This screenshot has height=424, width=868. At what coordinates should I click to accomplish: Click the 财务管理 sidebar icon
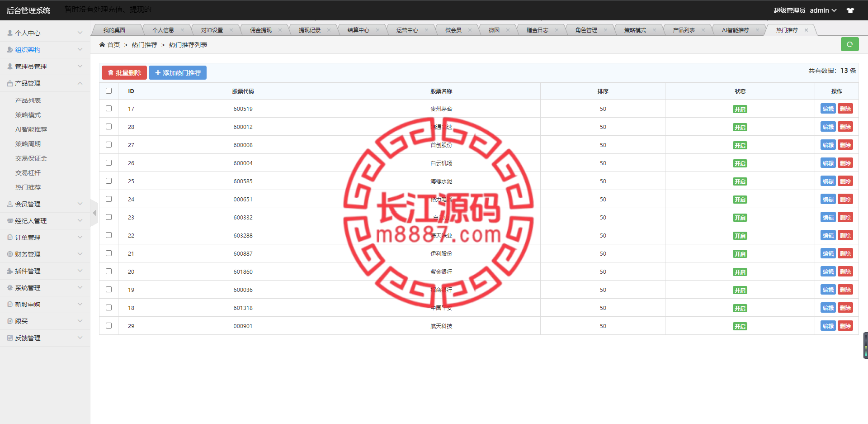(10, 254)
